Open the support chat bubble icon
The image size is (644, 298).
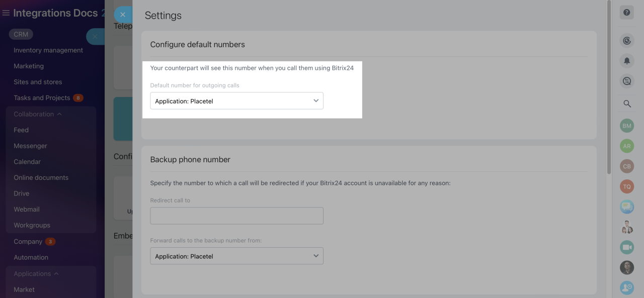pos(626,80)
